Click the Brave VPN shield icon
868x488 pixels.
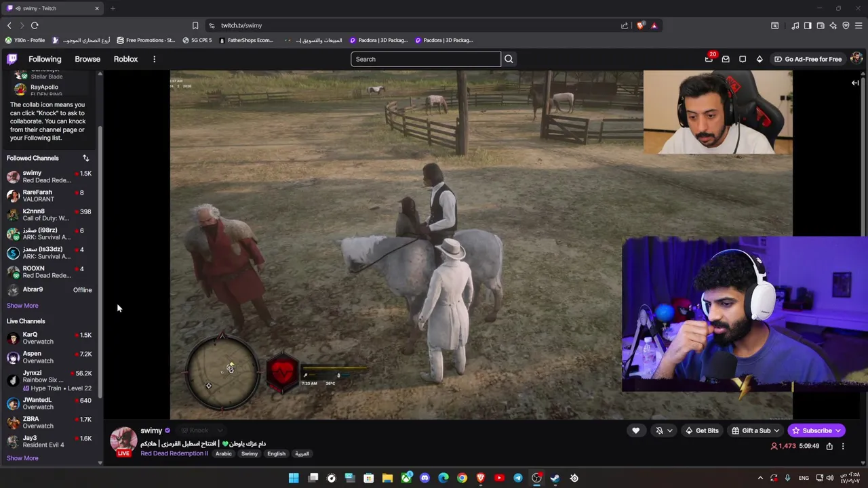pos(846,26)
